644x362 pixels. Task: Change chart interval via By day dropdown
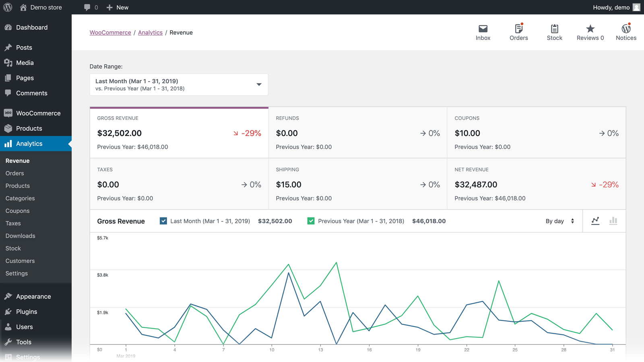point(559,221)
